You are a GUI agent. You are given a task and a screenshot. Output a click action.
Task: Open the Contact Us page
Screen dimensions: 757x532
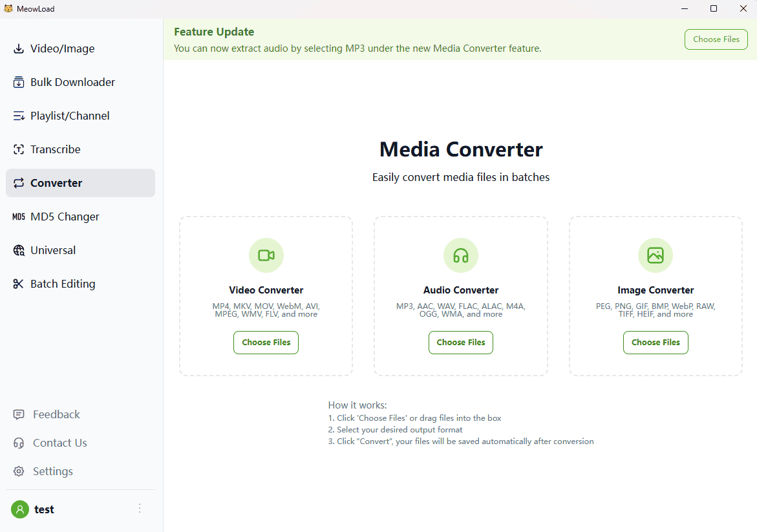coord(59,443)
